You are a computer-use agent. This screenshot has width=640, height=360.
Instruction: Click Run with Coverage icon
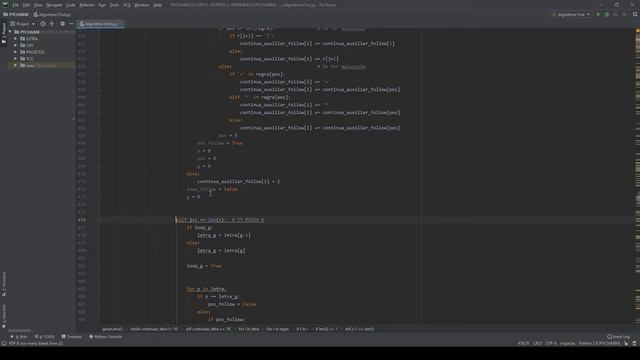616,14
